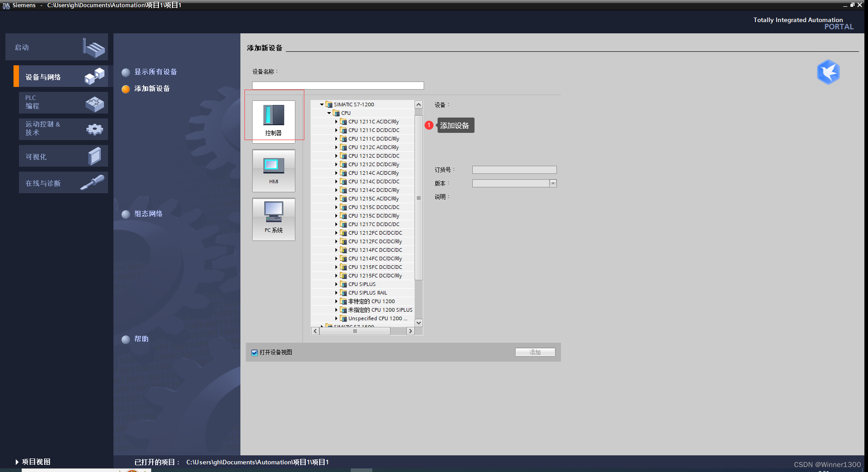Click CPU 1214C AC/DC/Rly folder icon
The width and height of the screenshot is (868, 472).
[344, 173]
